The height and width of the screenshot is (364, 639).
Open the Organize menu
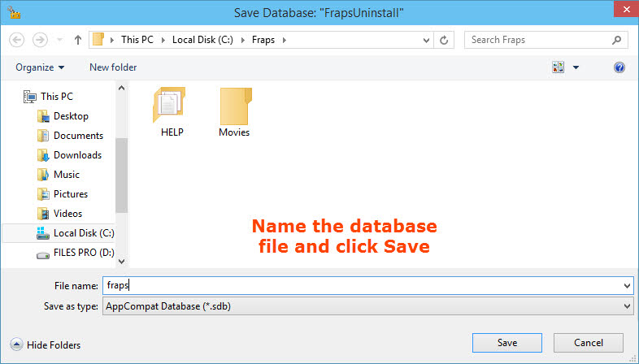coord(40,67)
